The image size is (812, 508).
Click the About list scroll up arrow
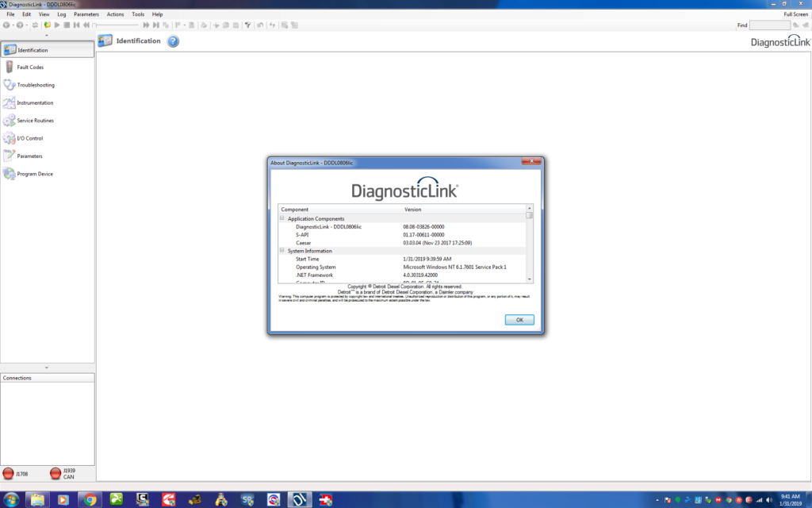coord(529,208)
